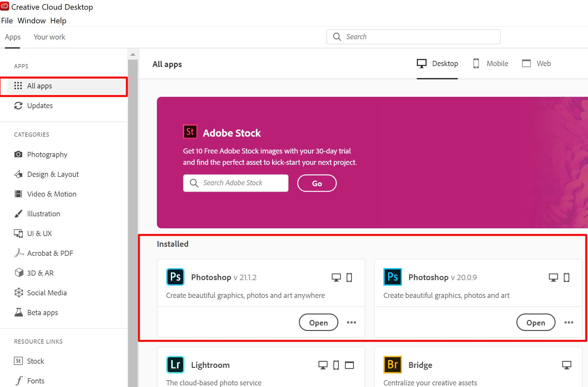Click the Go button in Adobe Stock banner
Screen dimensions: 588x387
tap(317, 183)
